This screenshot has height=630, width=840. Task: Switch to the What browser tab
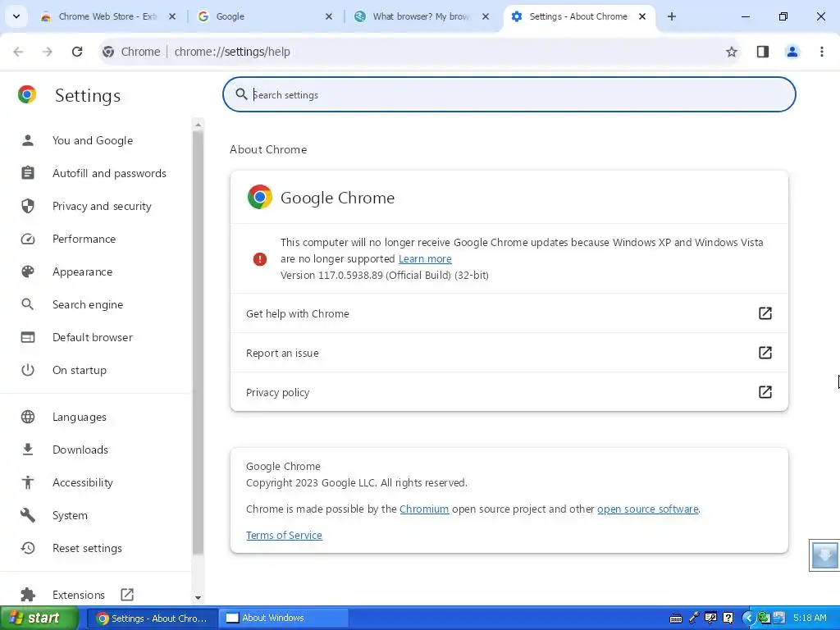click(x=421, y=16)
